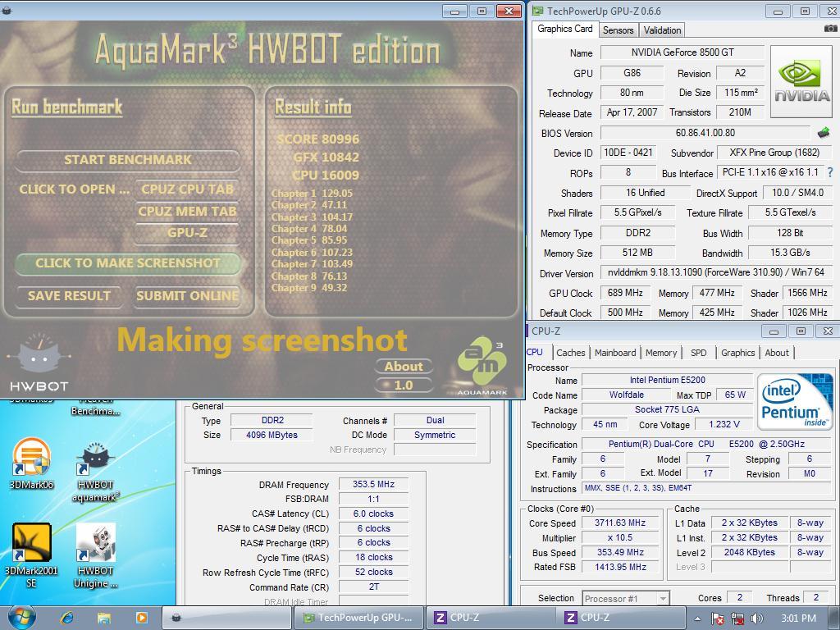Switch to second CPU-Z taskbar button

pyautogui.click(x=622, y=619)
